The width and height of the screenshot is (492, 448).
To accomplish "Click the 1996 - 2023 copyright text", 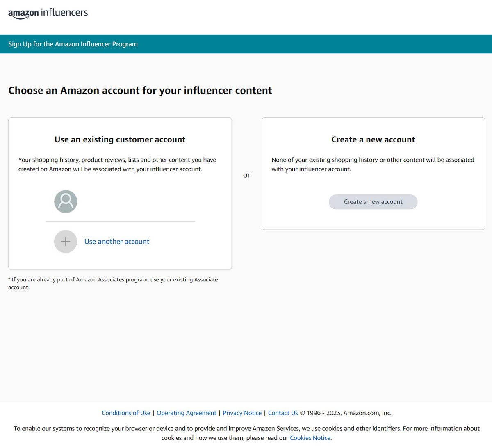I will pyautogui.click(x=346, y=413).
